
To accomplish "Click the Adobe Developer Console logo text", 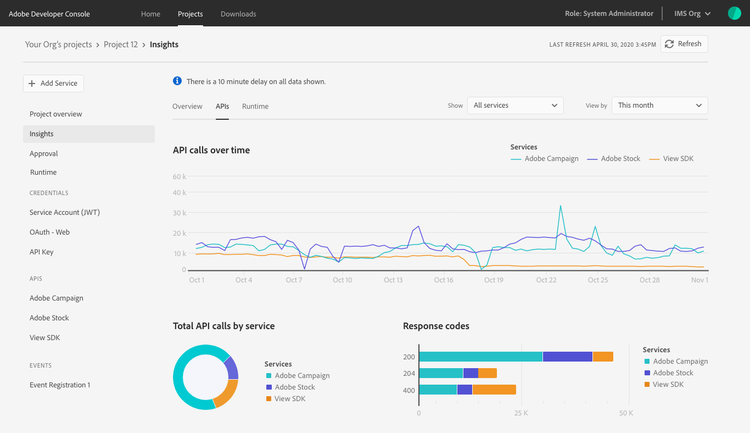I will [x=49, y=14].
